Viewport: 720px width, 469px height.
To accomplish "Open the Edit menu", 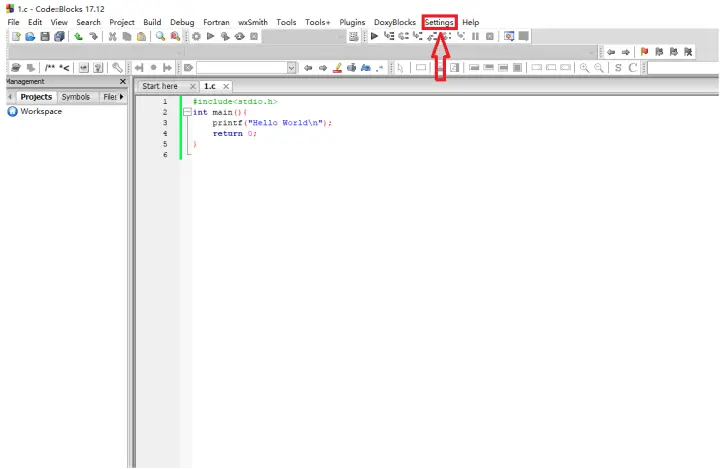I will tap(35, 22).
